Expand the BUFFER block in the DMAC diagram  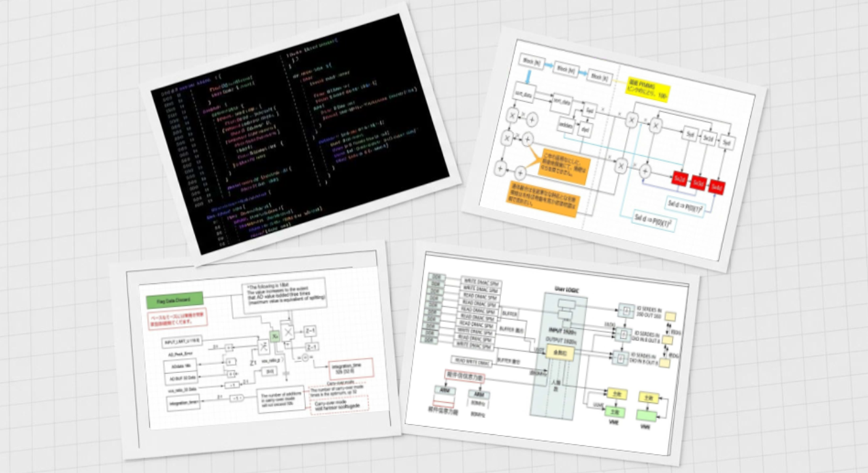click(x=509, y=312)
